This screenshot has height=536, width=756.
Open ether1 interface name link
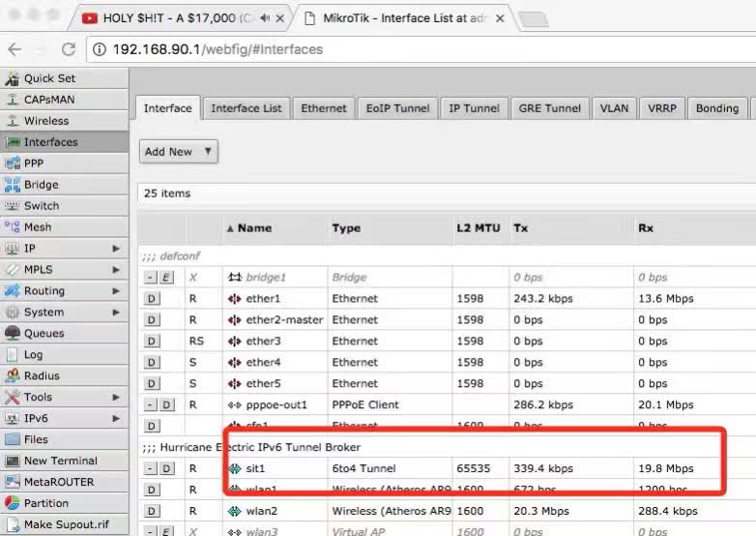(x=263, y=299)
